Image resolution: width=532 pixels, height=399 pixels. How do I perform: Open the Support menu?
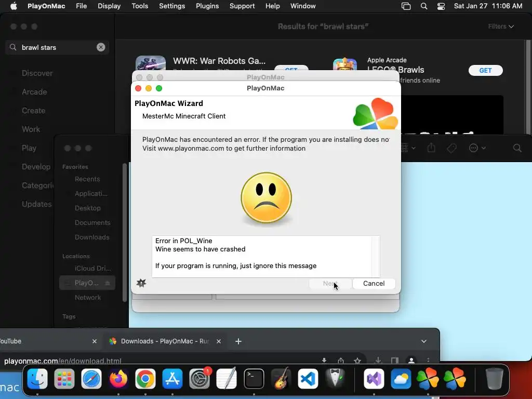[x=242, y=6]
